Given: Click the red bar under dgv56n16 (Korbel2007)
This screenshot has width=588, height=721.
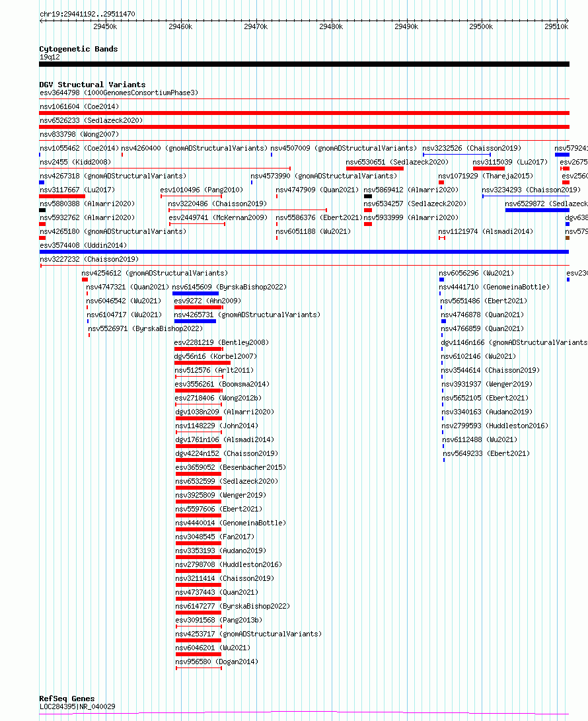Looking at the screenshot, I should coord(202,363).
